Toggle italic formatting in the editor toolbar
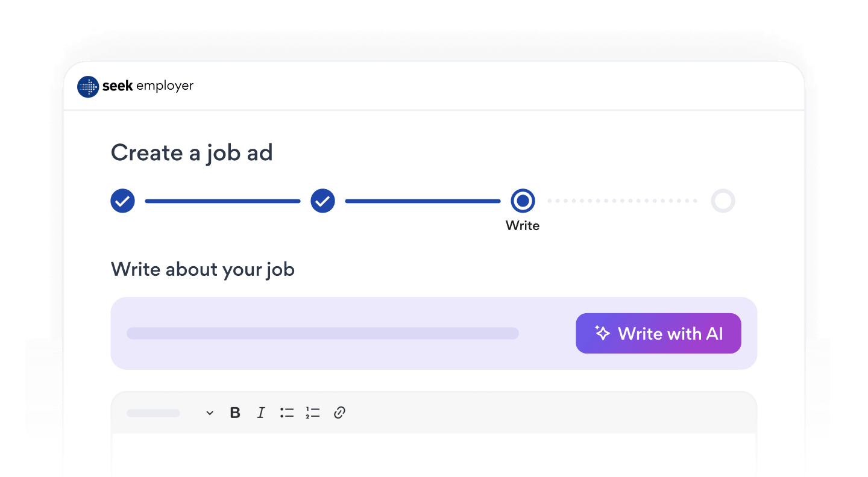 click(x=261, y=413)
